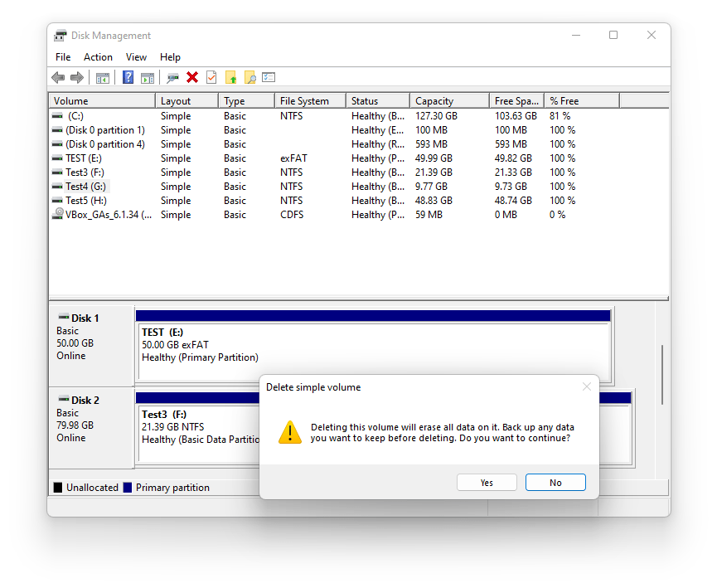Delete the volume using the red X icon
Image resolution: width=717 pixels, height=588 pixels.
point(192,77)
